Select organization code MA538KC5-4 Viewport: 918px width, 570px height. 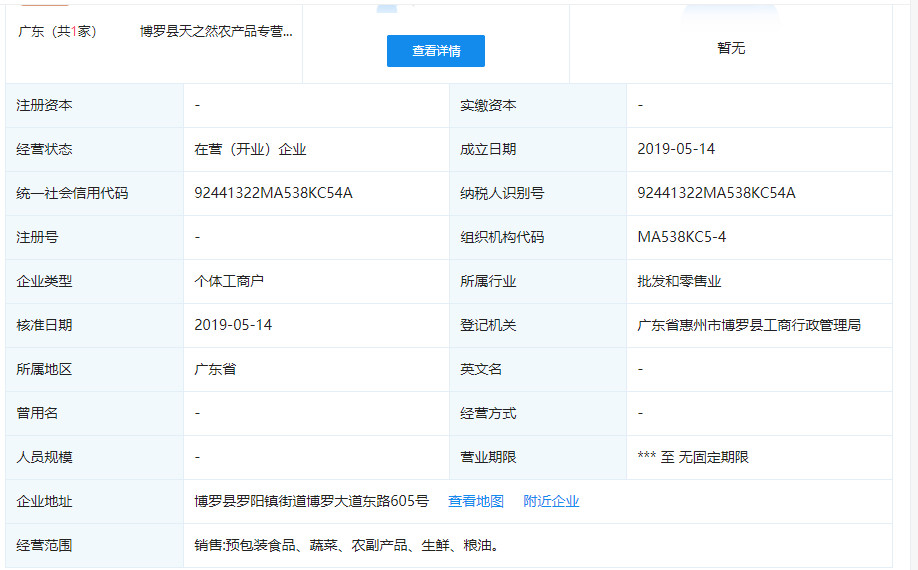pos(681,237)
